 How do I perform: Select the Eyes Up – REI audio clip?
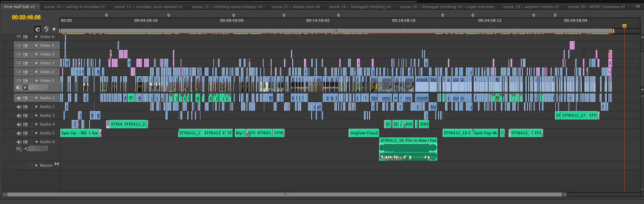tap(74, 133)
